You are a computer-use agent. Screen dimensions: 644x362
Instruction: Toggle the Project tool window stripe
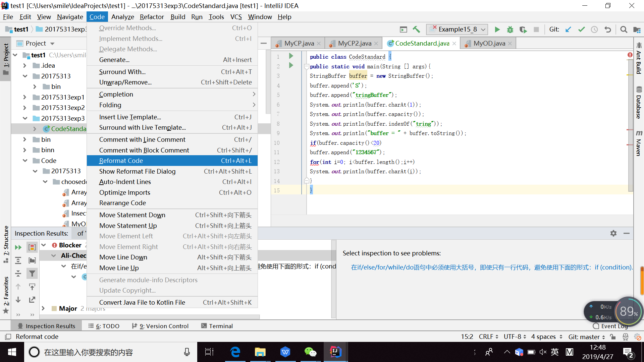(x=6, y=59)
